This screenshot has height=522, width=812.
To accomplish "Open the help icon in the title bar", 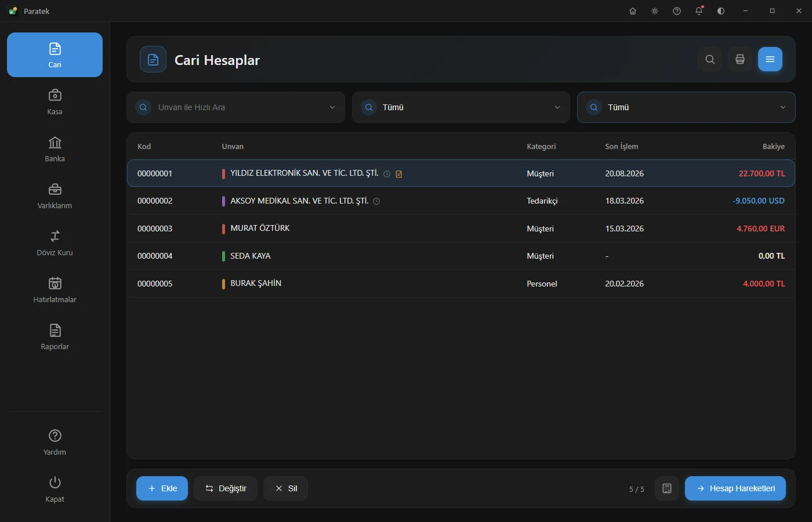I will click(677, 11).
